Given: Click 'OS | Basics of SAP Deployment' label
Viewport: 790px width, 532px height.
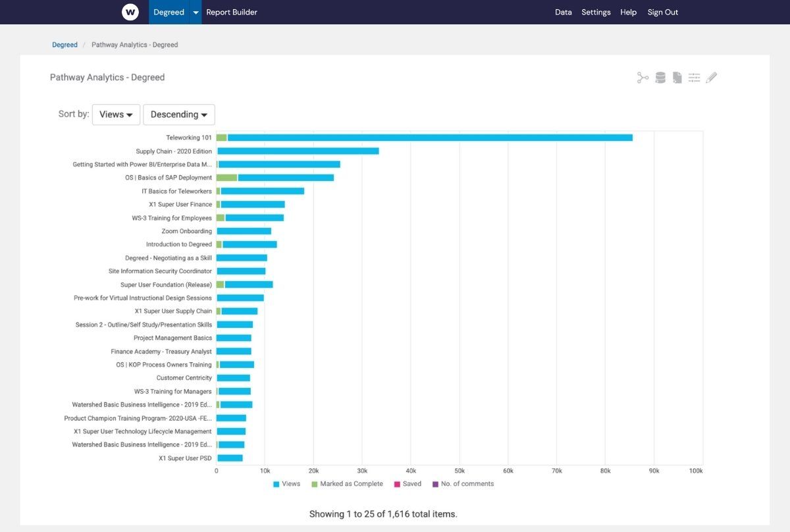Looking at the screenshot, I should 169,178.
